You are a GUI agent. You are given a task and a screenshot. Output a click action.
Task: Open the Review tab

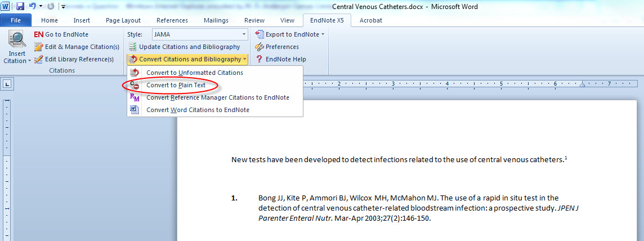254,20
